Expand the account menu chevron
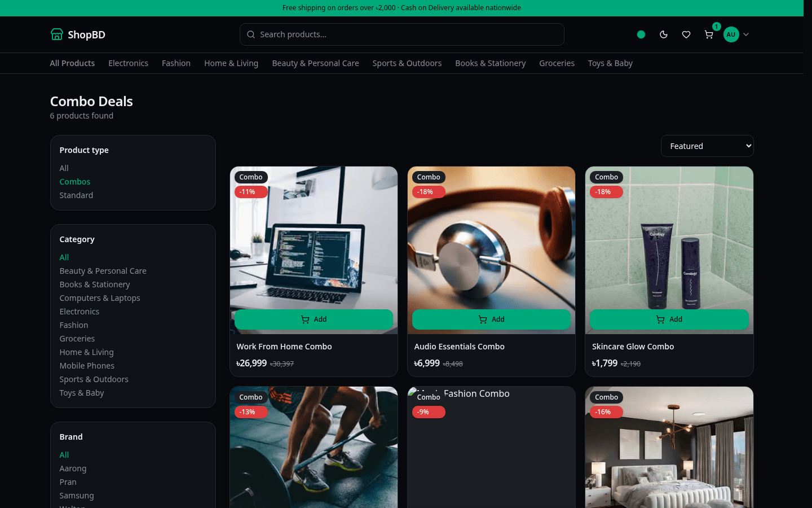Screen dimensions: 812x508 coord(746,34)
